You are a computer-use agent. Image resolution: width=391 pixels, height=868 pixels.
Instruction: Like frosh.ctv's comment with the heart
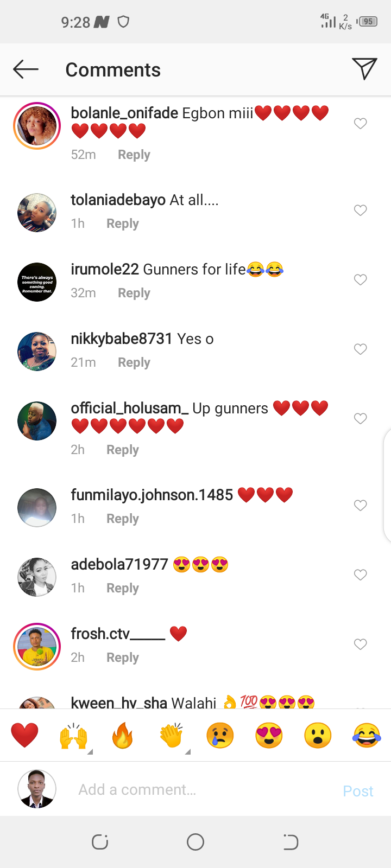pyautogui.click(x=361, y=644)
